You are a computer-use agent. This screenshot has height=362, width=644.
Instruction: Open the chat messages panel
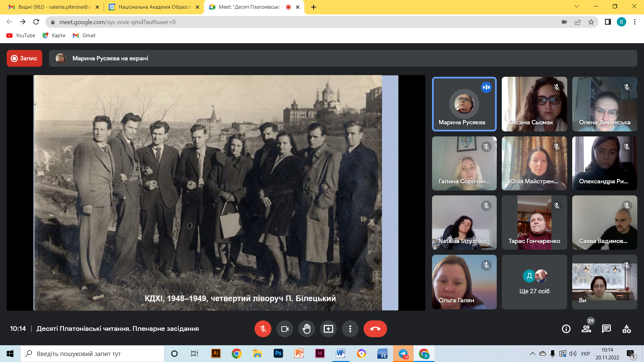[x=606, y=329]
